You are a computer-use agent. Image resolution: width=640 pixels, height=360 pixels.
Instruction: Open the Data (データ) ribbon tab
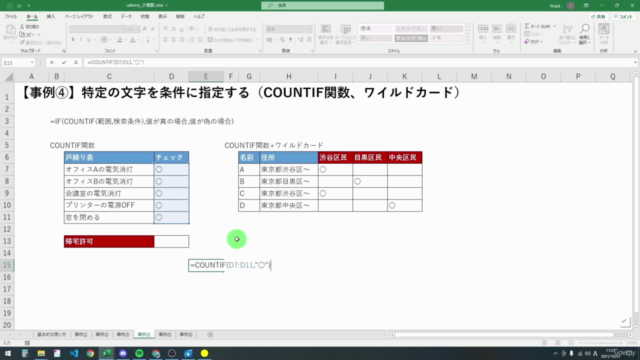point(126,17)
